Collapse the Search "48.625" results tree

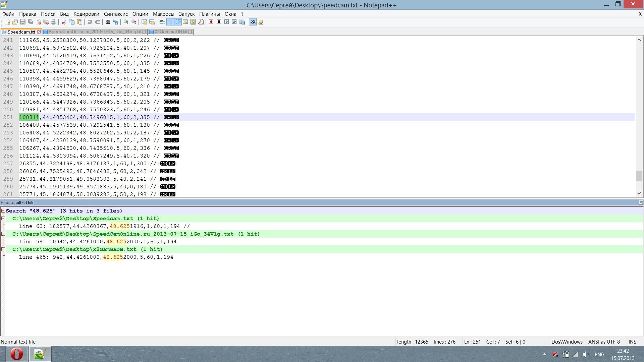(x=3, y=211)
